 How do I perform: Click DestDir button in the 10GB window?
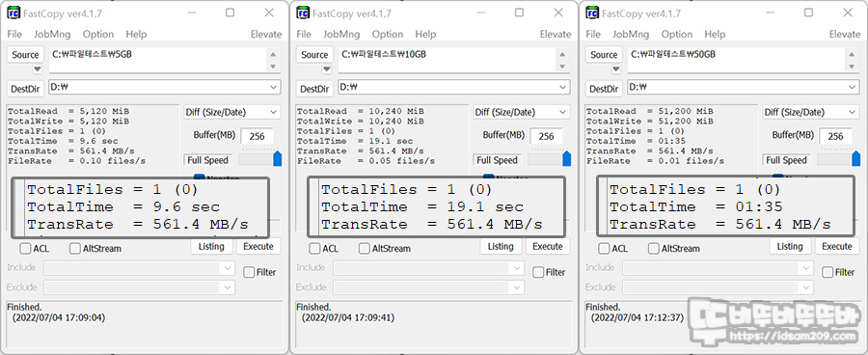[314, 89]
